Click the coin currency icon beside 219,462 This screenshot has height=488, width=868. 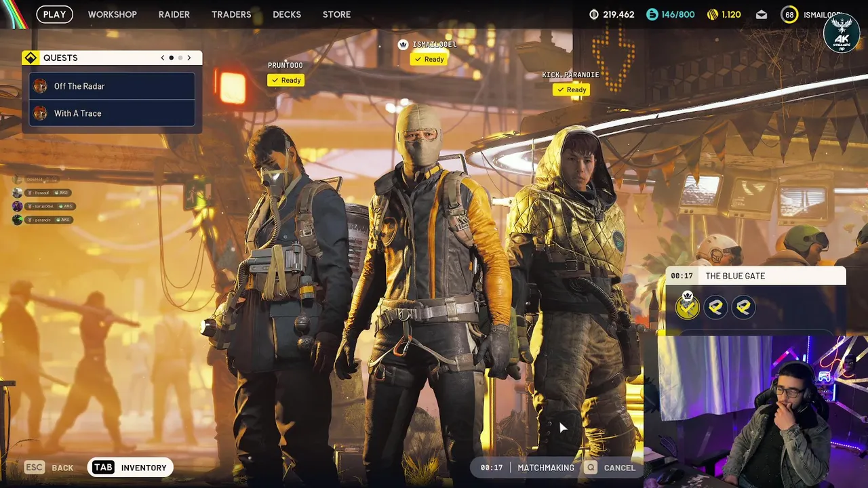pyautogui.click(x=594, y=14)
